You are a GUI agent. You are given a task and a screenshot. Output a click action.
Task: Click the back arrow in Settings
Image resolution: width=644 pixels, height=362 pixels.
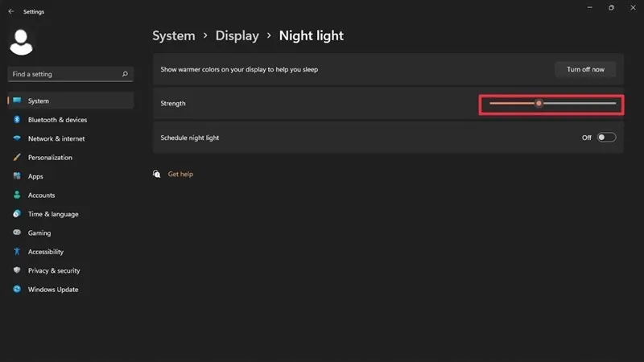(x=11, y=11)
